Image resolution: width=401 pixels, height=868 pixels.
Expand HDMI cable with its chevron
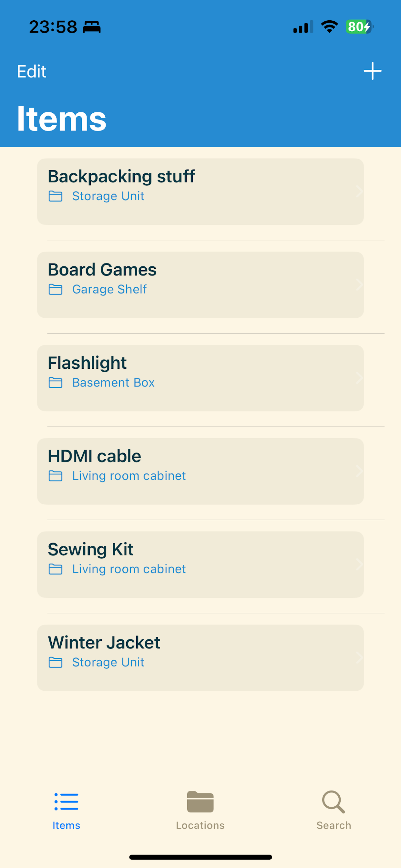pyautogui.click(x=359, y=471)
